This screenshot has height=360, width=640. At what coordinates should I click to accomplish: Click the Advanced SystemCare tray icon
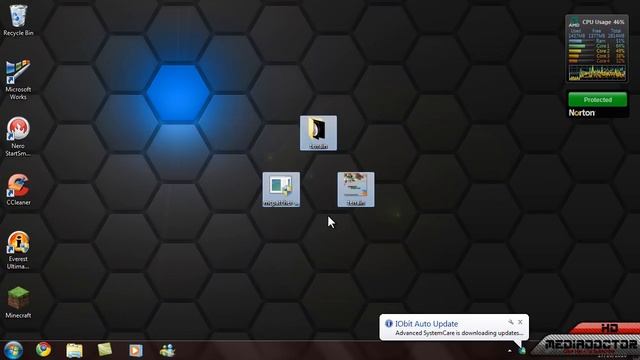click(x=522, y=350)
